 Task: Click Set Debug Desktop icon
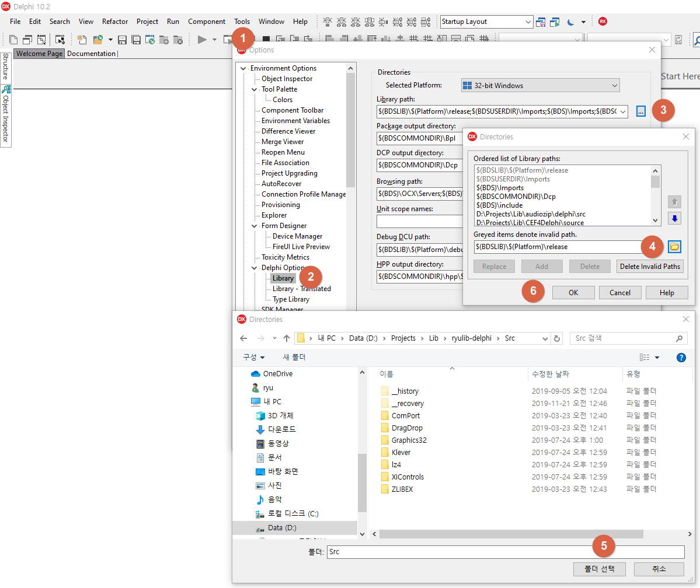[555, 22]
